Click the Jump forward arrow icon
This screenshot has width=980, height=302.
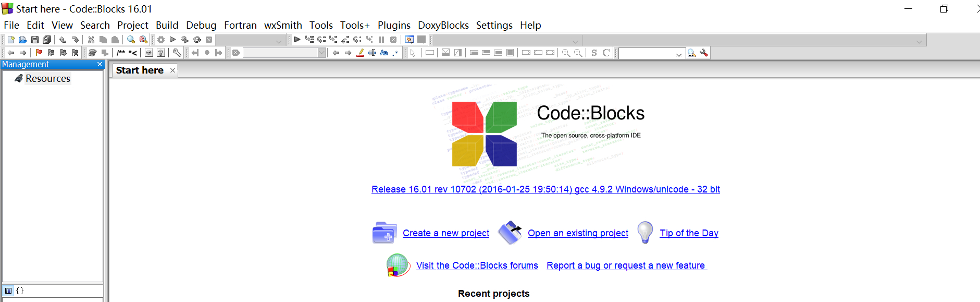point(23,53)
